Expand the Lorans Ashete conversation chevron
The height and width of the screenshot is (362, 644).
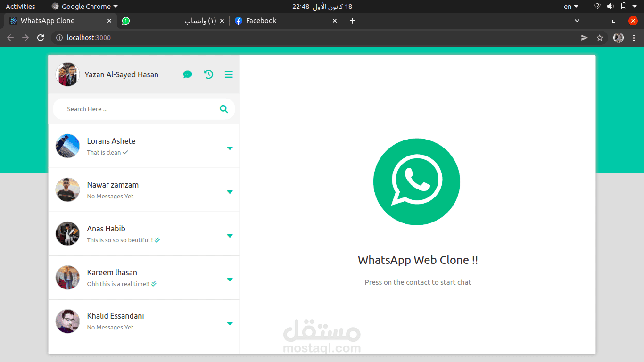(230, 148)
